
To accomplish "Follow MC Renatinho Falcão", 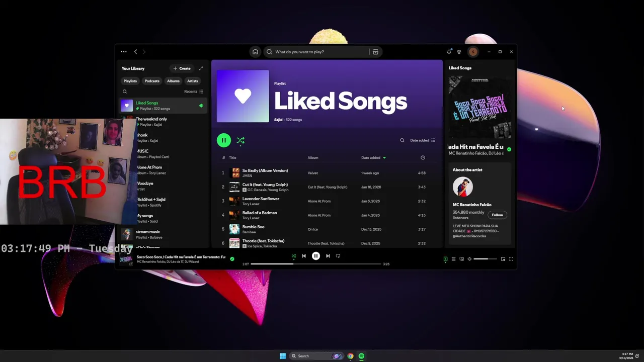I will click(497, 215).
